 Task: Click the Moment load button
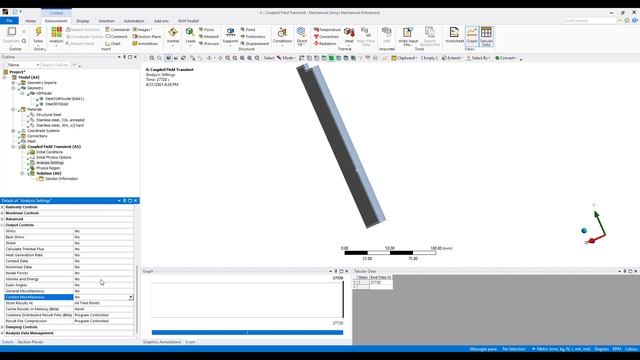click(209, 36)
